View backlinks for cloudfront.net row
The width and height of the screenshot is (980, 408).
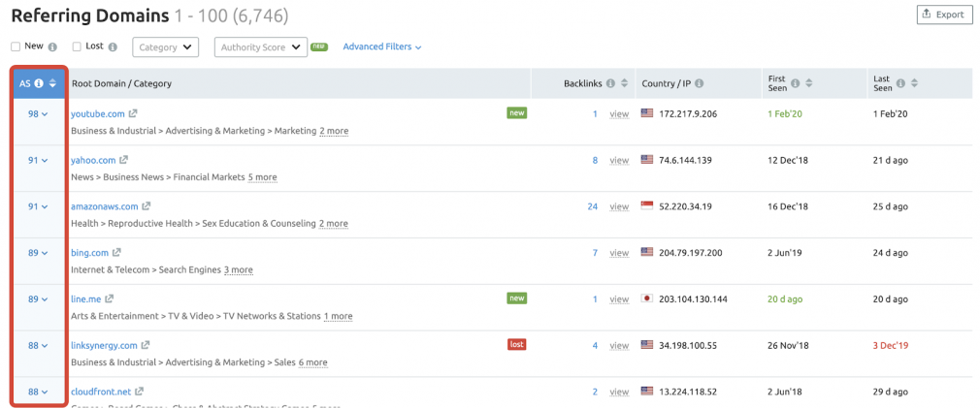point(619,392)
